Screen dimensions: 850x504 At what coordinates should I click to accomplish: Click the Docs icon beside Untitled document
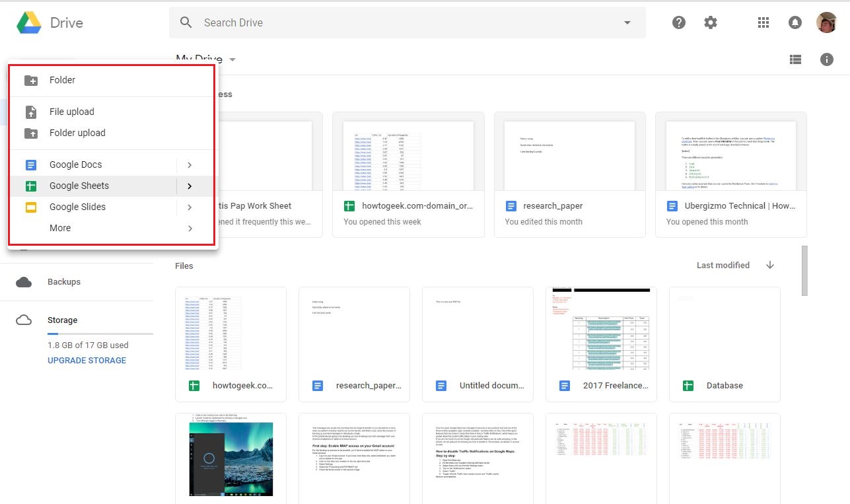pyautogui.click(x=441, y=386)
